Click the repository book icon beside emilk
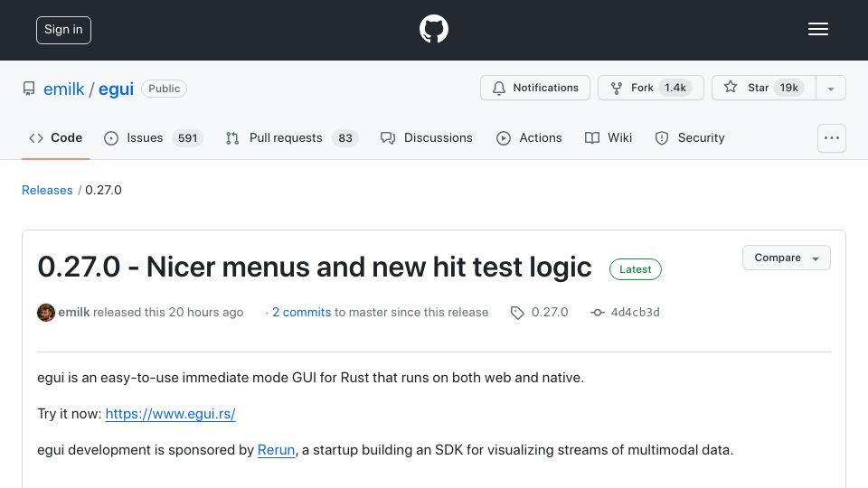868x488 pixels. coord(29,89)
